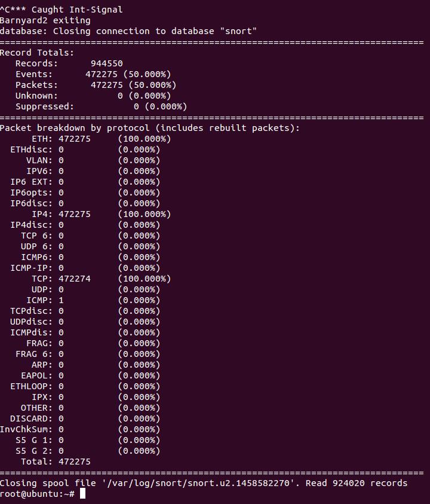Click the InvChkSum row label
This screenshot has height=504, width=430.
(26, 429)
